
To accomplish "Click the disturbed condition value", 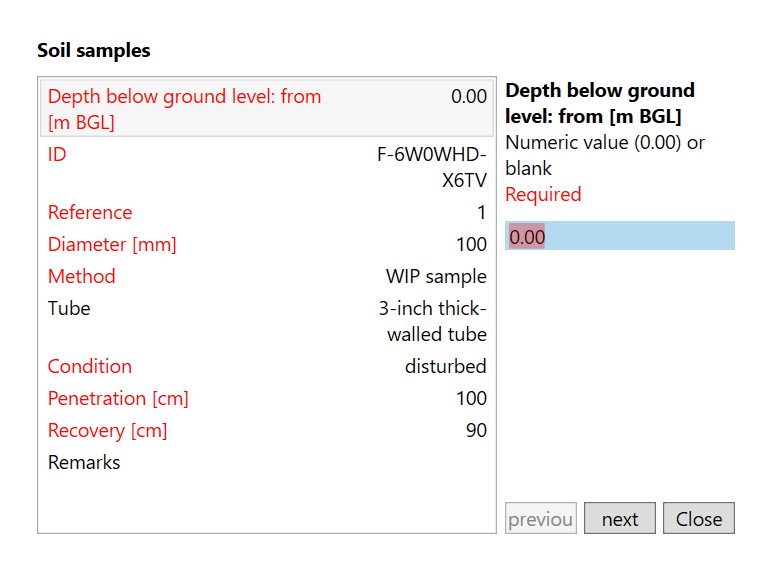I will click(445, 366).
